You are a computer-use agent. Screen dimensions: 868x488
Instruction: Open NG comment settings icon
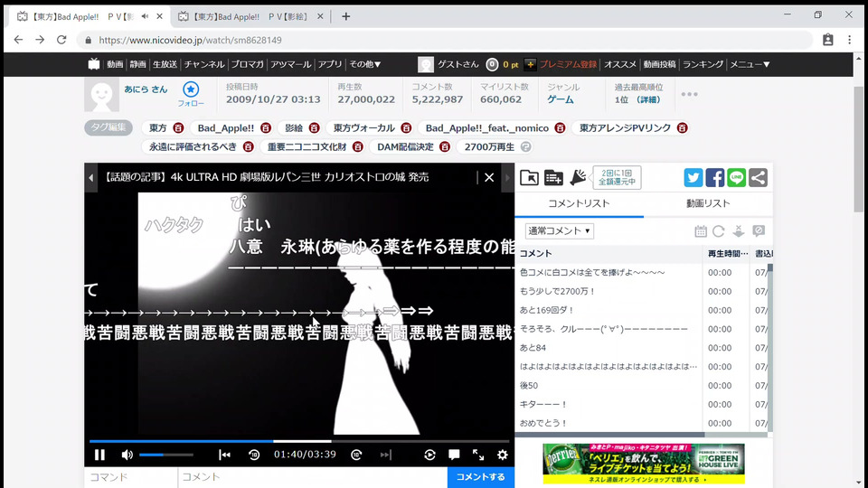click(x=759, y=231)
